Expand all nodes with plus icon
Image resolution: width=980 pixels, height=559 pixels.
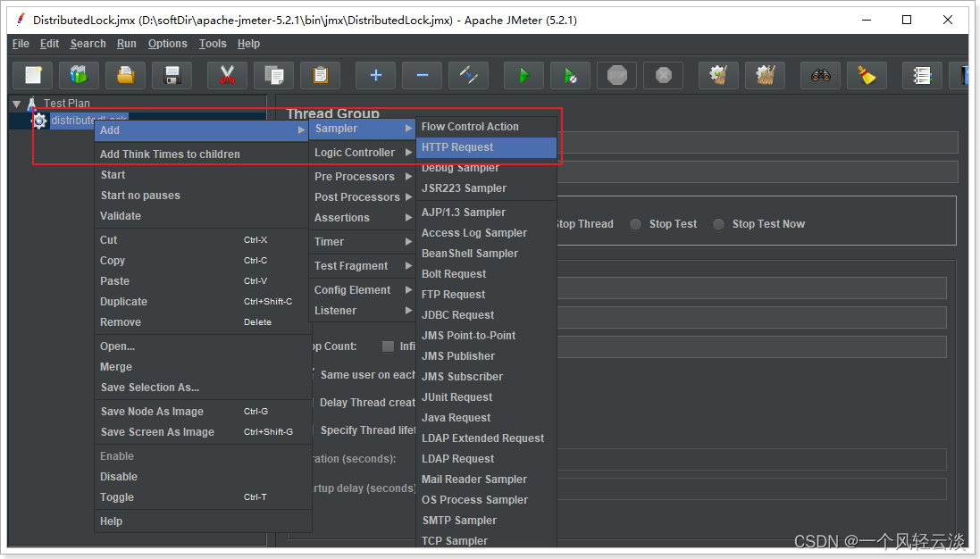(x=375, y=76)
